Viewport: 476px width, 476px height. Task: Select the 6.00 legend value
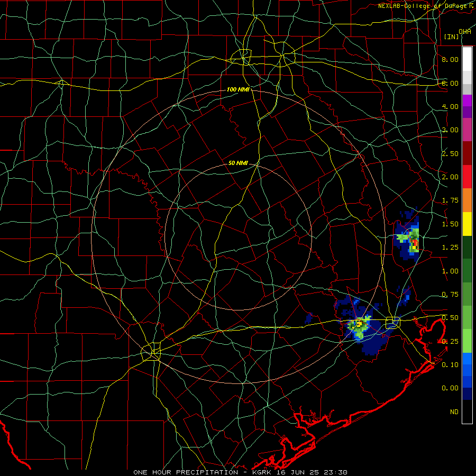450,83
